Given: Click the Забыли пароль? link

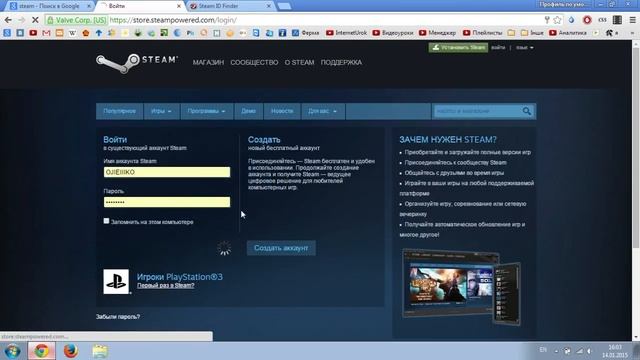Looking at the screenshot, I should pyautogui.click(x=118, y=317).
